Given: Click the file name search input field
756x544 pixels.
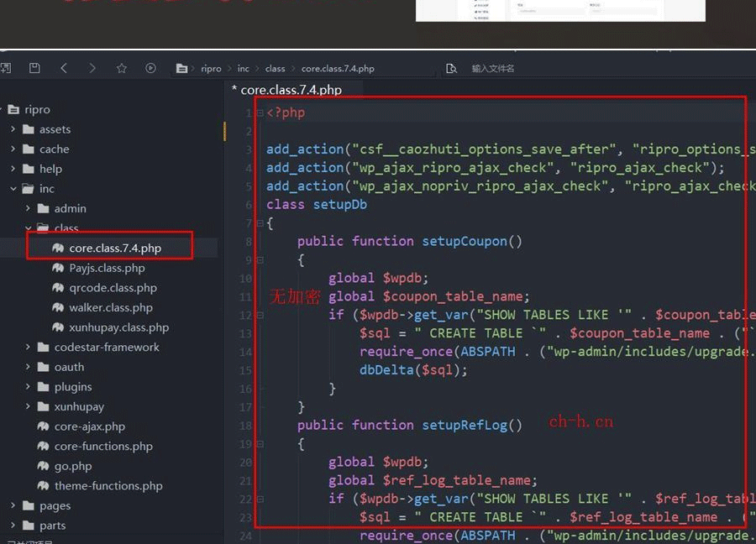Looking at the screenshot, I should [492, 69].
